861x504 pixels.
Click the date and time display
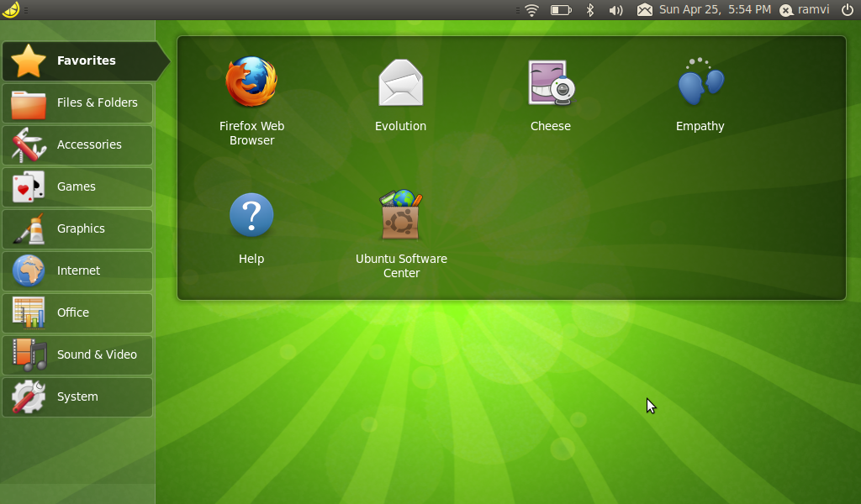pyautogui.click(x=715, y=10)
